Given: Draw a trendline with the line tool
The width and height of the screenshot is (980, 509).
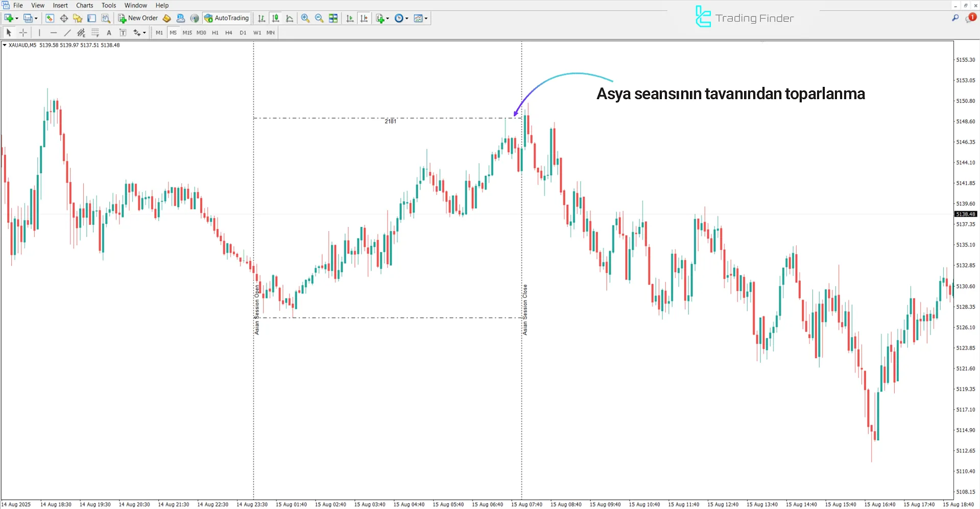Looking at the screenshot, I should point(67,33).
